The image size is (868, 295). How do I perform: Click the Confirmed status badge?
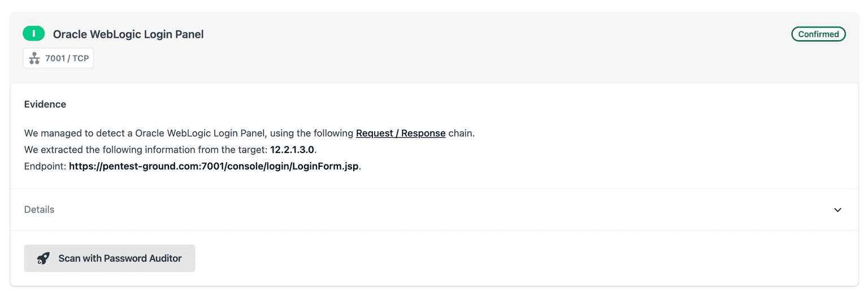coord(818,34)
